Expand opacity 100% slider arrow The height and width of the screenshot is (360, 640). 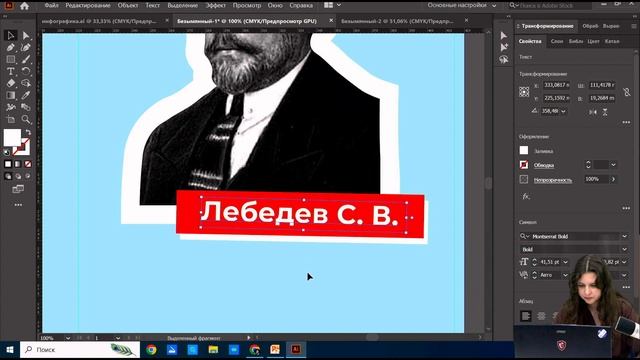[613, 179]
